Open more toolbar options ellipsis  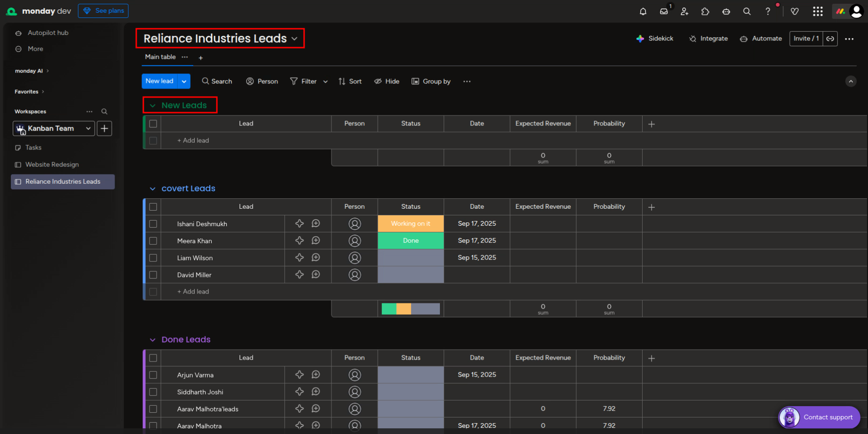coord(467,82)
